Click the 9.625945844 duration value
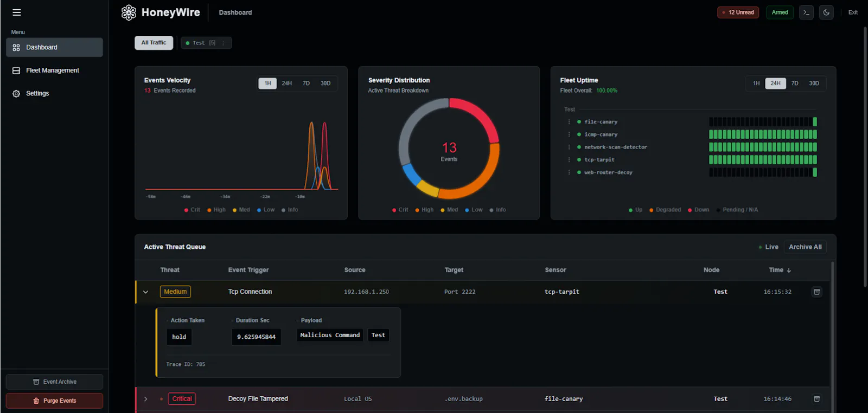Image resolution: width=868 pixels, height=413 pixels. click(x=256, y=337)
